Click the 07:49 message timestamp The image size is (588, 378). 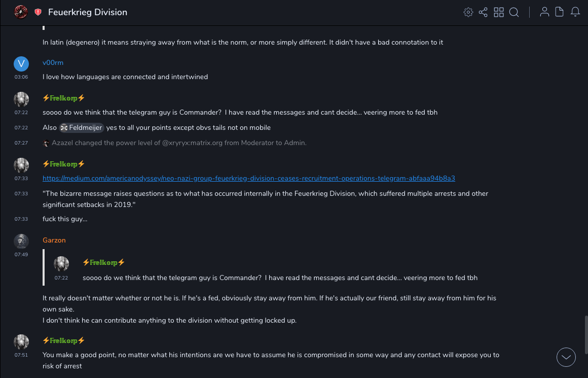click(21, 254)
